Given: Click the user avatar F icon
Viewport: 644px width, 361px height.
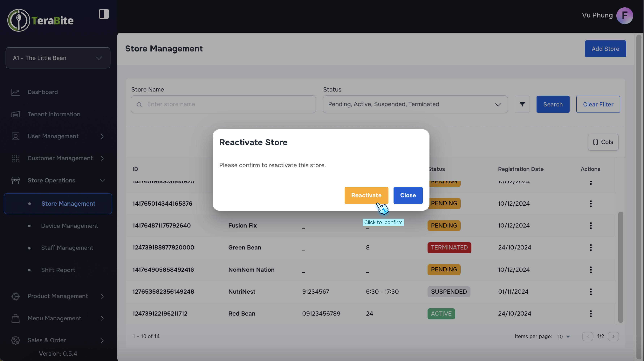Looking at the screenshot, I should point(624,16).
